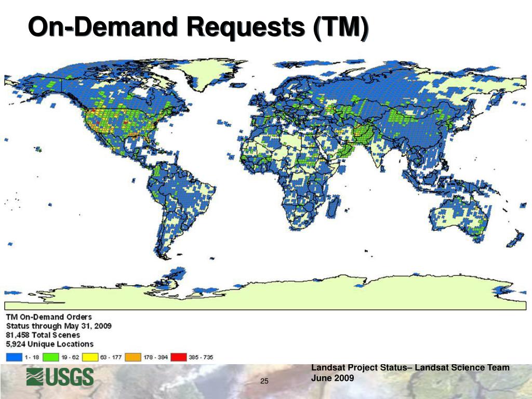Click the legend label 19 - 62
This screenshot has height=399, width=532.
pos(70,357)
